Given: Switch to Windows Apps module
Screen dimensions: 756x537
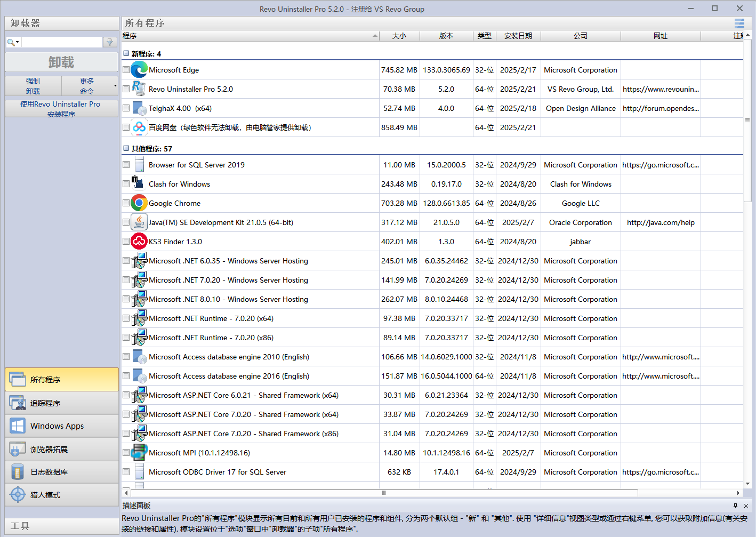Looking at the screenshot, I should click(62, 426).
